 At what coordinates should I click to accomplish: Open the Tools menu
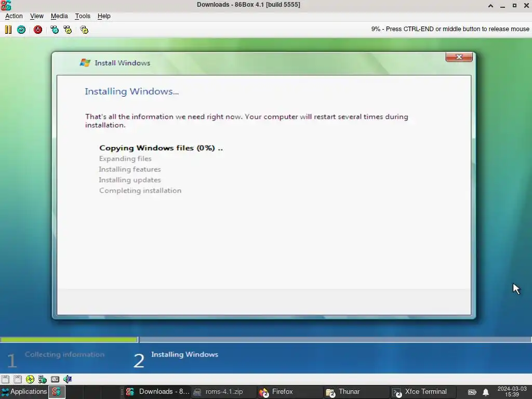(83, 16)
